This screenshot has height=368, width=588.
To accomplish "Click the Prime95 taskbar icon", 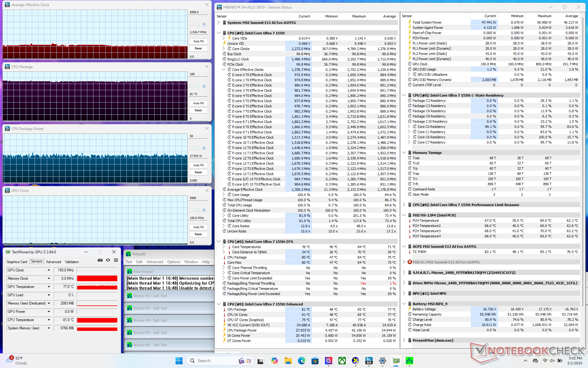I will 409,361.
